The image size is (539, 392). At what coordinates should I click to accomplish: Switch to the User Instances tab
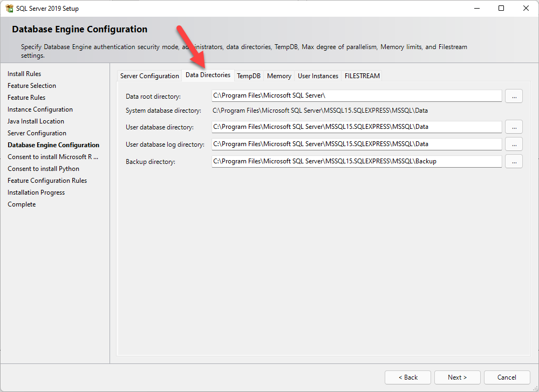318,76
